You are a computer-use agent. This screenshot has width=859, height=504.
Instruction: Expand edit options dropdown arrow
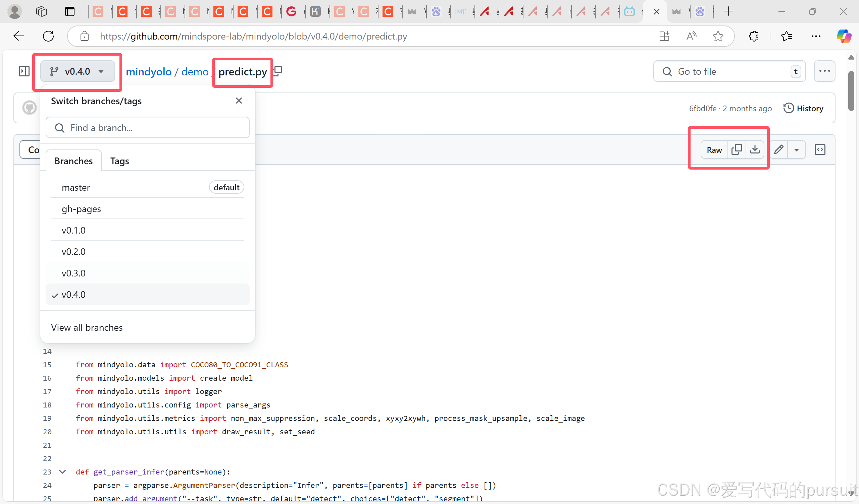click(796, 149)
